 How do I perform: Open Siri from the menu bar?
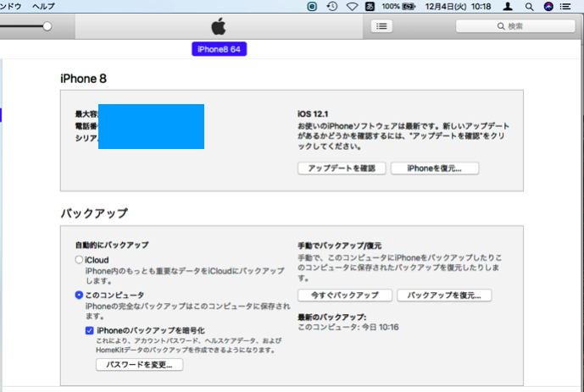pyautogui.click(x=548, y=6)
